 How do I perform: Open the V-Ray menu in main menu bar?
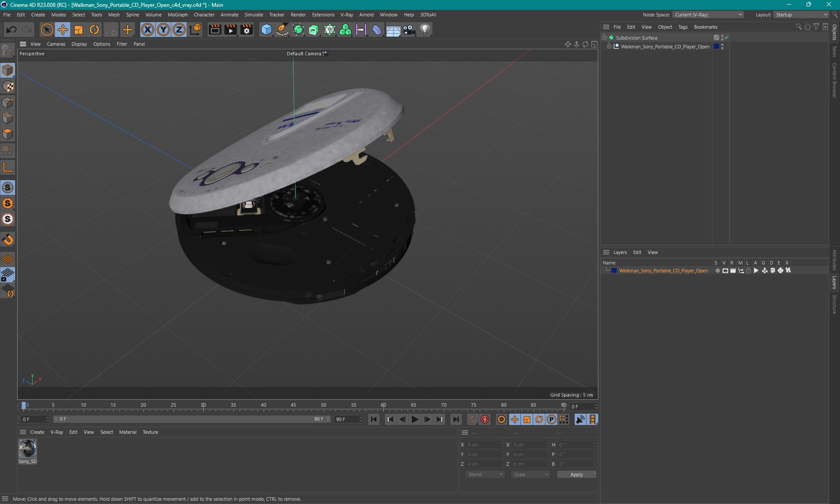pos(347,14)
